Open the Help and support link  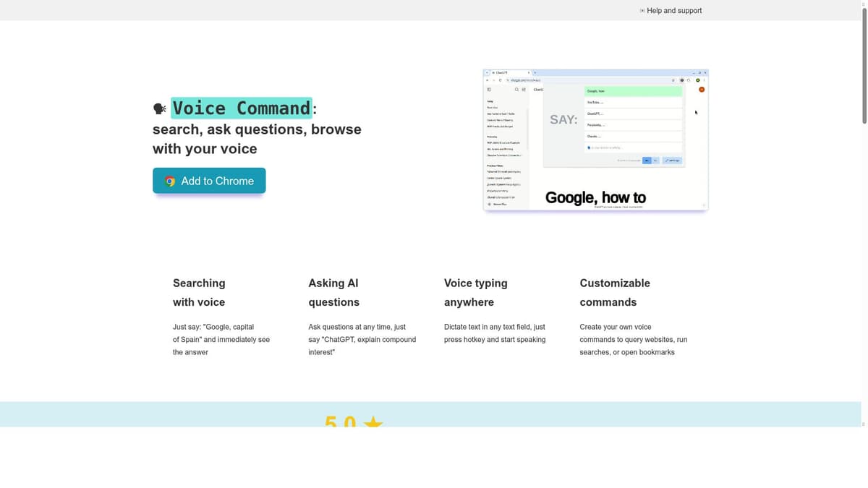pos(674,10)
